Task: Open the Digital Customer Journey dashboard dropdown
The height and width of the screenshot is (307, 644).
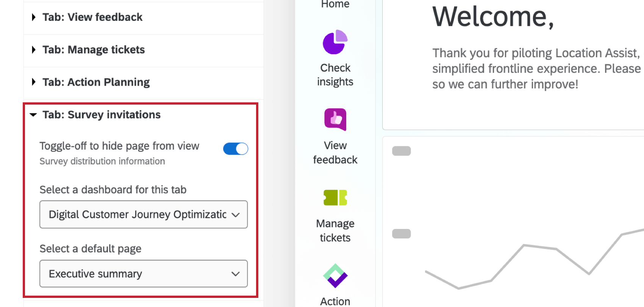Action: coord(144,215)
